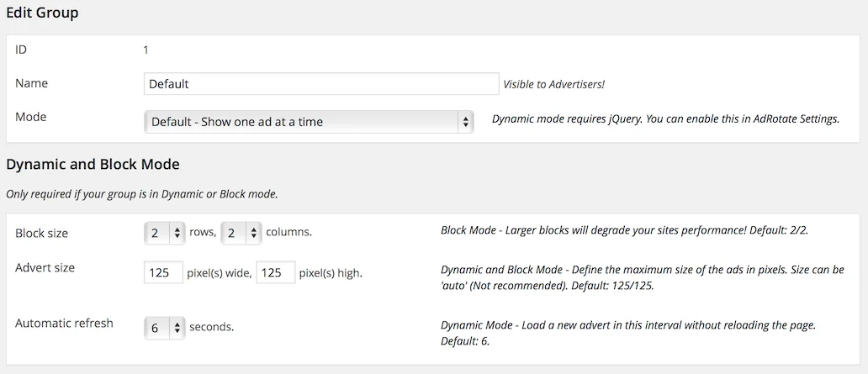
Task: Click the 'Name' field label
Action: pyautogui.click(x=32, y=83)
